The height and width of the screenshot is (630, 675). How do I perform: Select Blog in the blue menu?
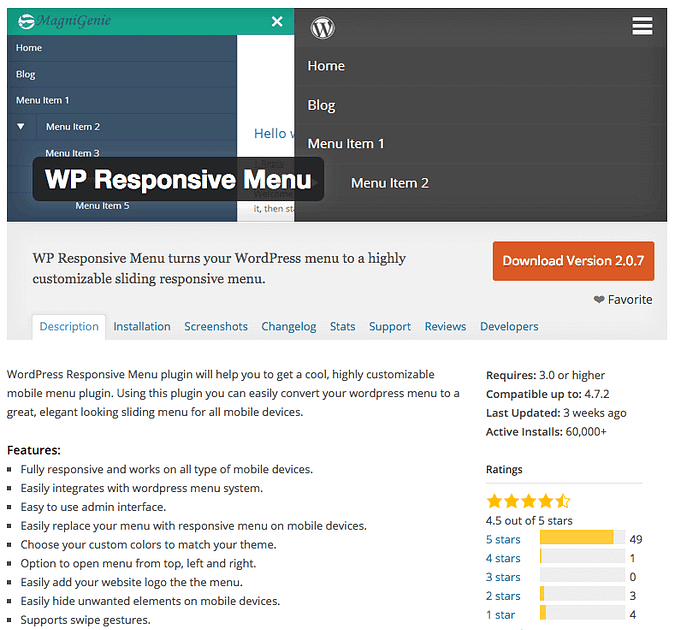[25, 74]
